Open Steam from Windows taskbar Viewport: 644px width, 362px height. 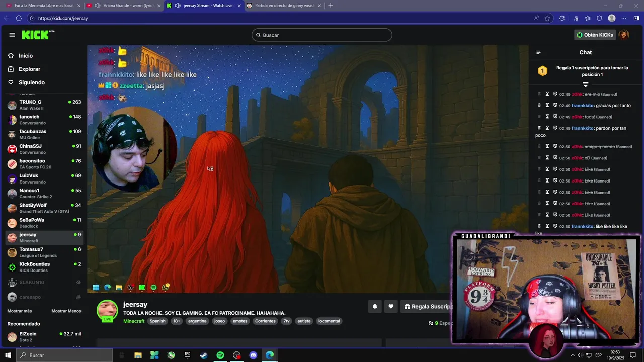pyautogui.click(x=204, y=355)
